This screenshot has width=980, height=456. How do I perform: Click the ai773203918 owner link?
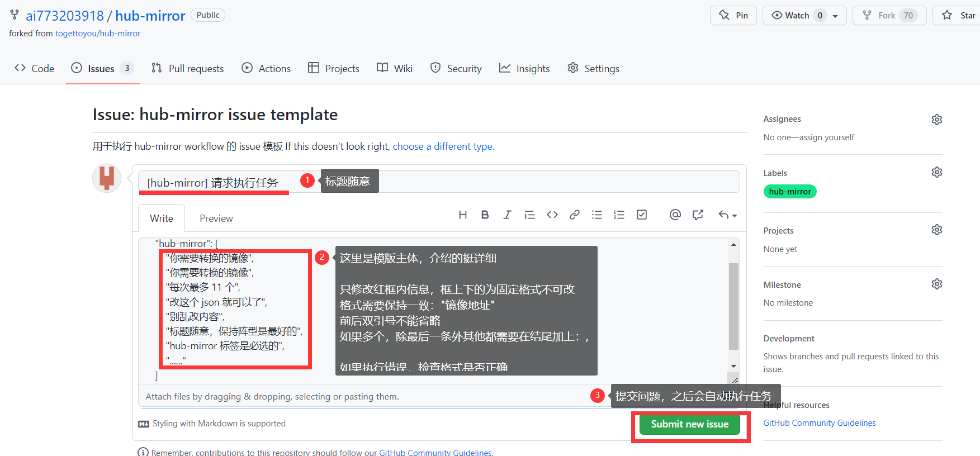pos(65,16)
